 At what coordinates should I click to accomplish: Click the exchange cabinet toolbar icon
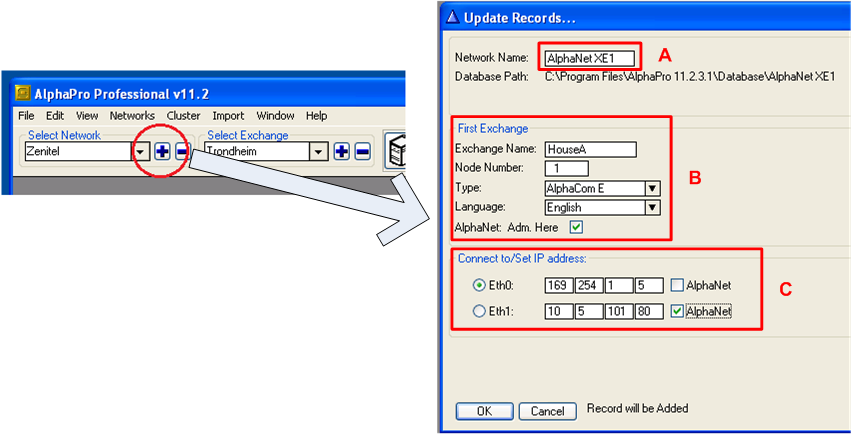click(x=396, y=150)
